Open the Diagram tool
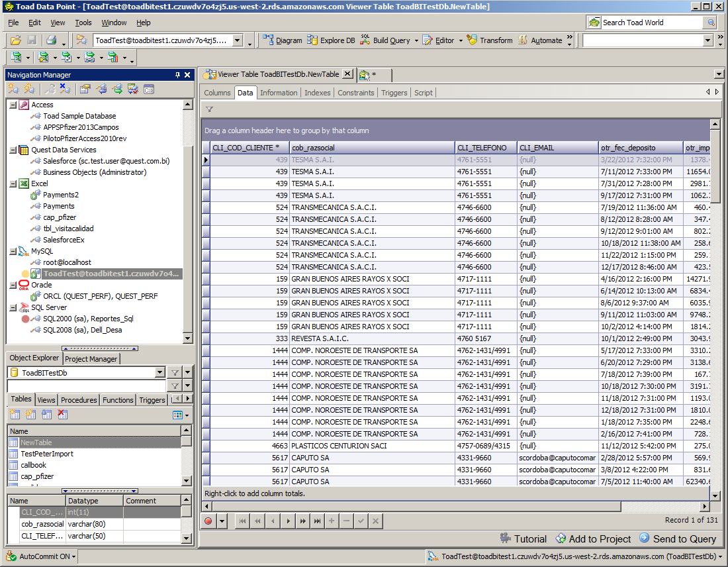Screen dimensions: 728x567 point(283,40)
